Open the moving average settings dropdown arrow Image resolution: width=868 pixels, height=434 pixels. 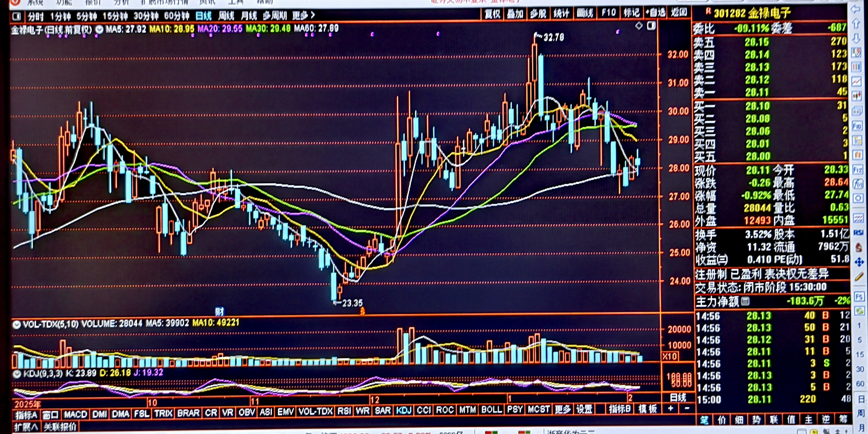(x=99, y=29)
